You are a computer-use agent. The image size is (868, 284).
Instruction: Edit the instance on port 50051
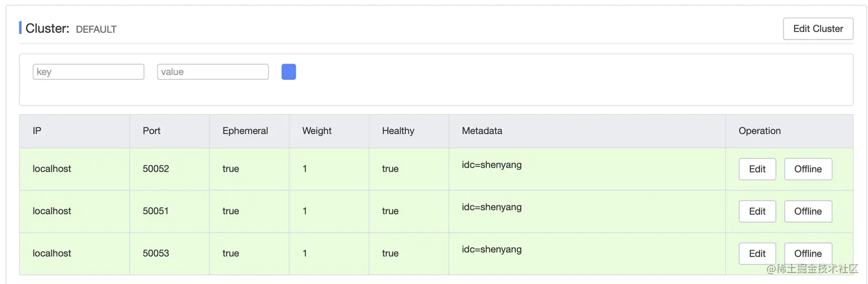pos(757,212)
